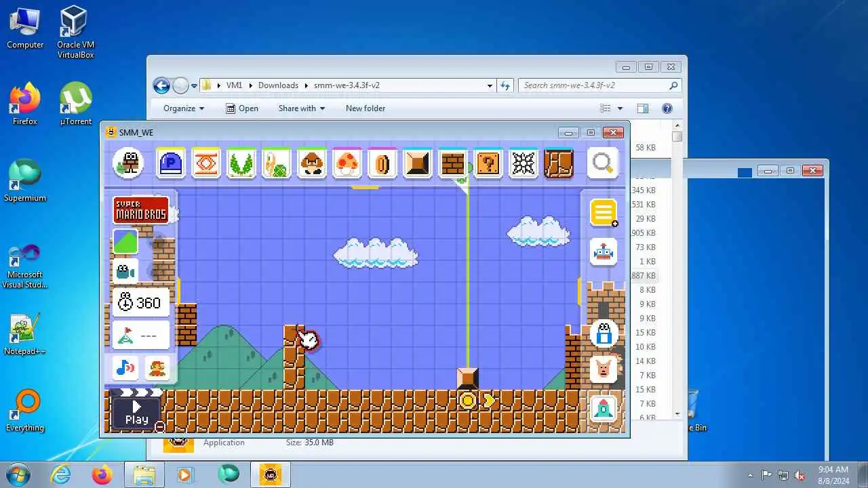868x488 pixels.
Task: Reset the course with the rocket icon
Action: (x=604, y=408)
